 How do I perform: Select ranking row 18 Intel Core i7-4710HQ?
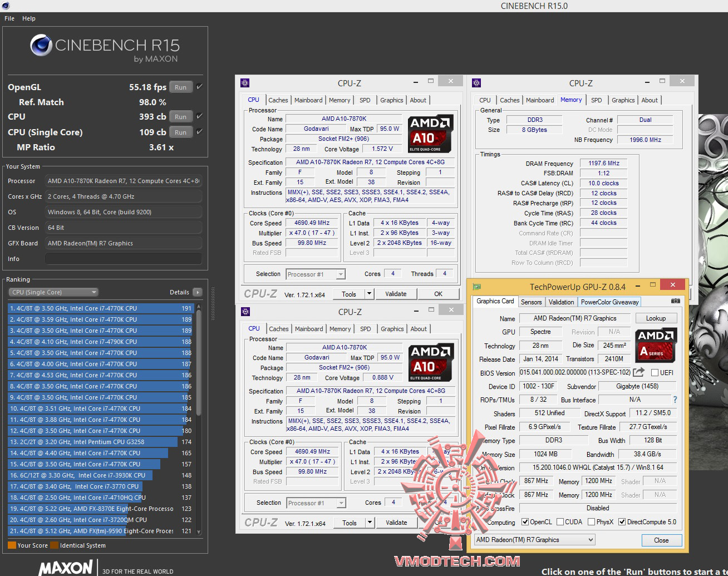point(100,498)
